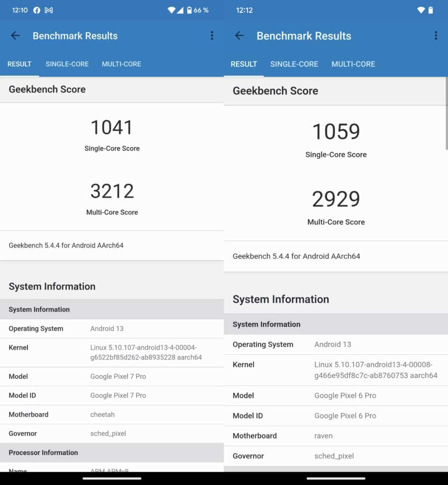Click the 'Motherboard' label on the left screen

[28, 415]
